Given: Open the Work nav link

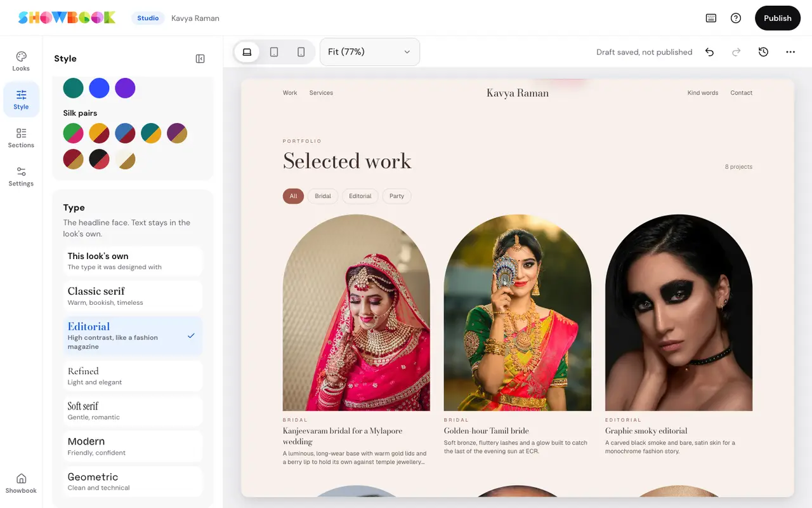Looking at the screenshot, I should coord(290,93).
